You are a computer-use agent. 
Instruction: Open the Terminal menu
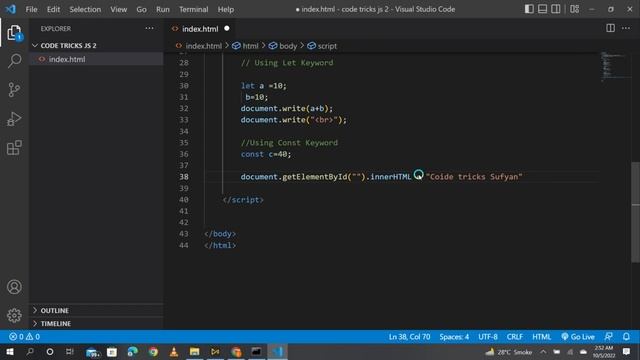(193, 9)
